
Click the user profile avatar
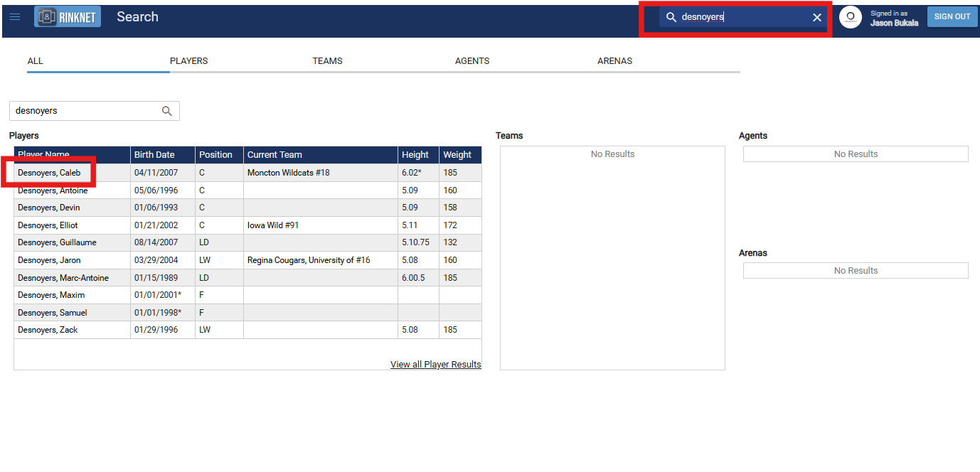tap(850, 17)
